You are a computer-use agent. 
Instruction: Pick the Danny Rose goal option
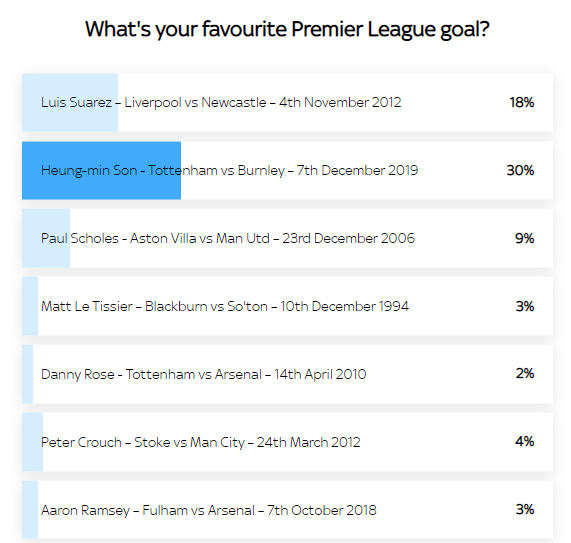pyautogui.click(x=287, y=374)
